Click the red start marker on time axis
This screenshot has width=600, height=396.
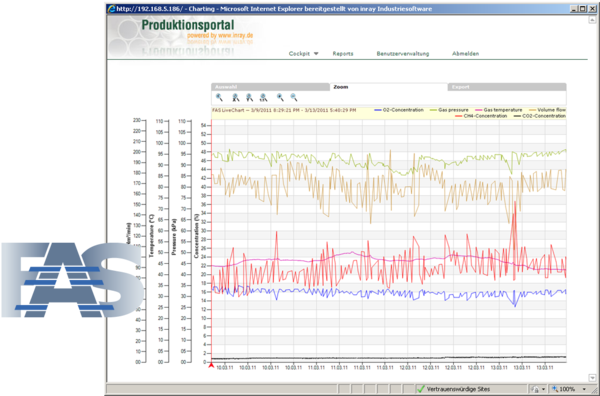click(211, 365)
